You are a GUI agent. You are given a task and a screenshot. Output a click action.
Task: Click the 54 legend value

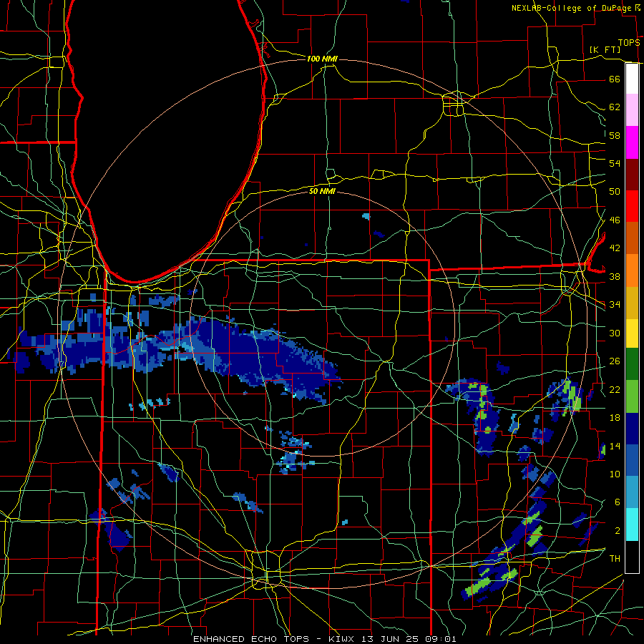click(615, 163)
